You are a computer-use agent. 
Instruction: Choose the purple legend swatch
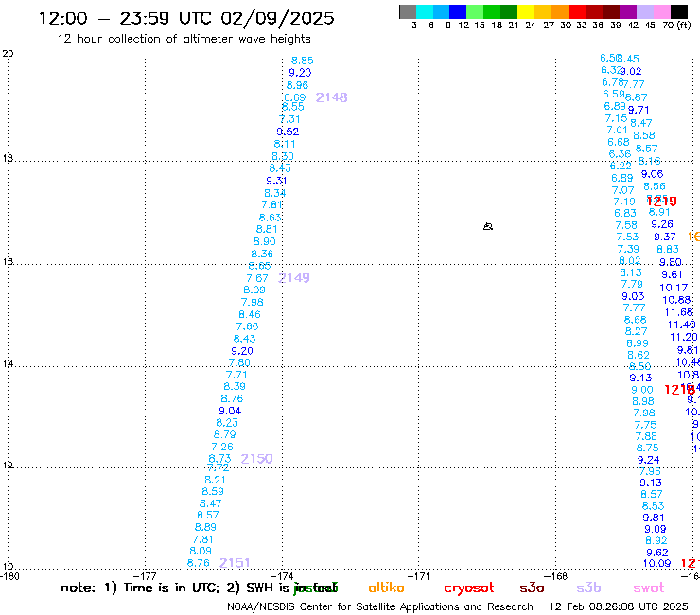tap(628, 11)
